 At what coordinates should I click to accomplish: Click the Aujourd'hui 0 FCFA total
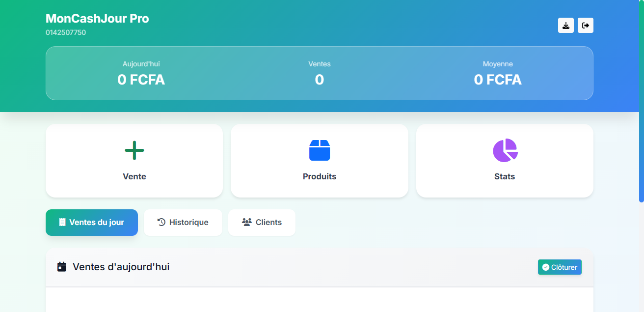click(x=141, y=80)
